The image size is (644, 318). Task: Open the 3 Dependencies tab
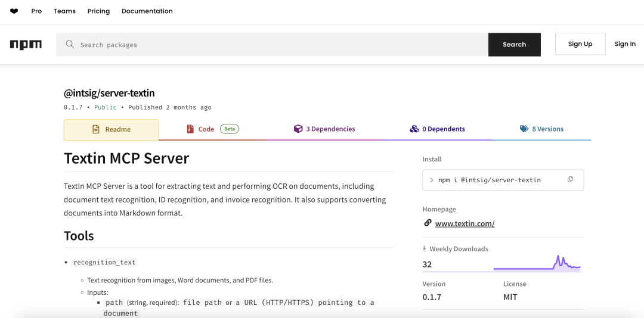(x=324, y=129)
